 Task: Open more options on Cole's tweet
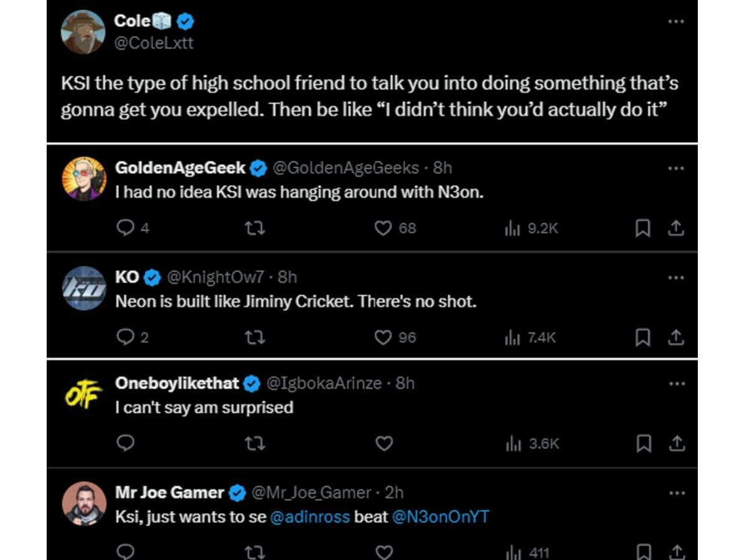pyautogui.click(x=676, y=21)
